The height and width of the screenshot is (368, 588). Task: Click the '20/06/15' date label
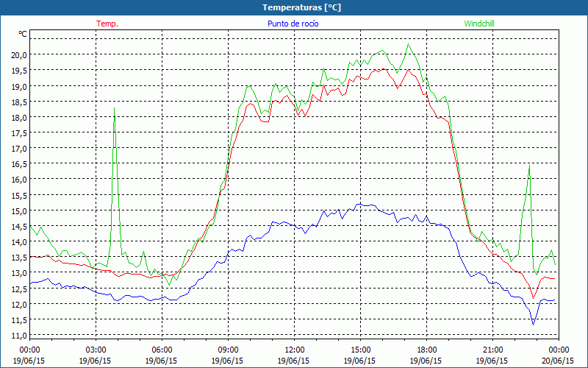pyautogui.click(x=558, y=361)
